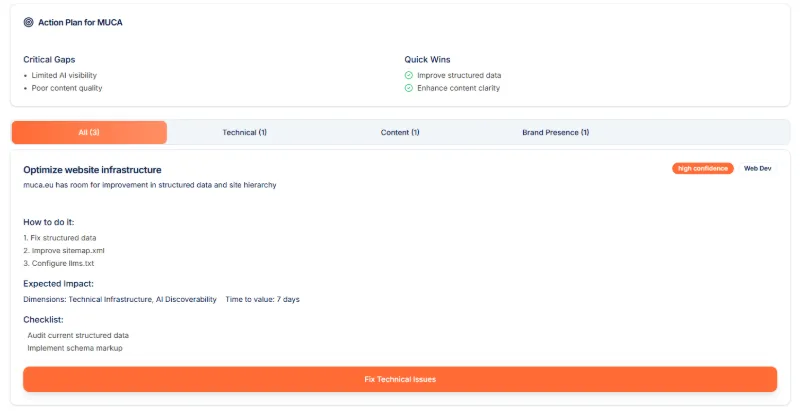The image size is (800, 411).
Task: Check off Audit current structured data item
Action: point(78,335)
